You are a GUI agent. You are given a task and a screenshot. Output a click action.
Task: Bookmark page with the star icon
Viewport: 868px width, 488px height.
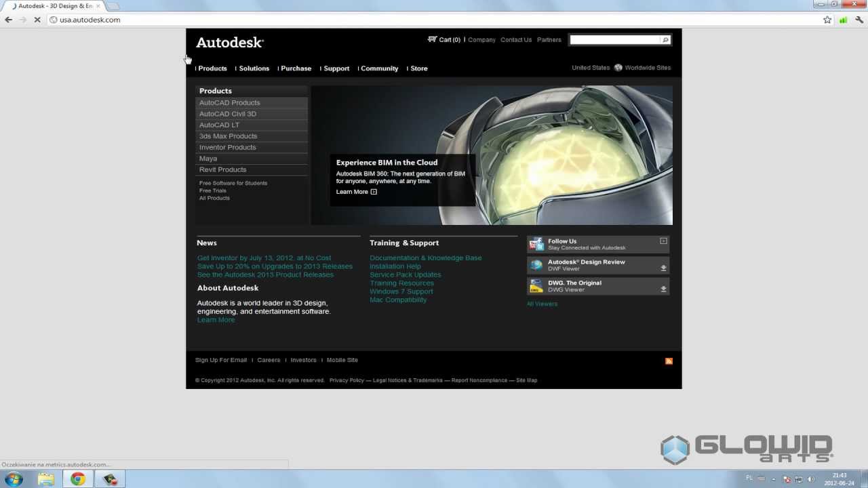click(x=827, y=20)
